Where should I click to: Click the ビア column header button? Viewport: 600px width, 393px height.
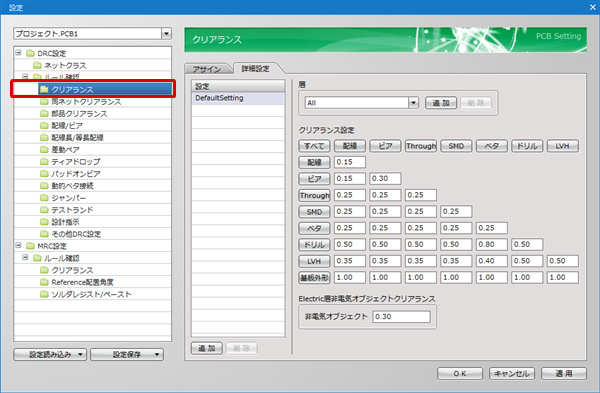pos(385,146)
